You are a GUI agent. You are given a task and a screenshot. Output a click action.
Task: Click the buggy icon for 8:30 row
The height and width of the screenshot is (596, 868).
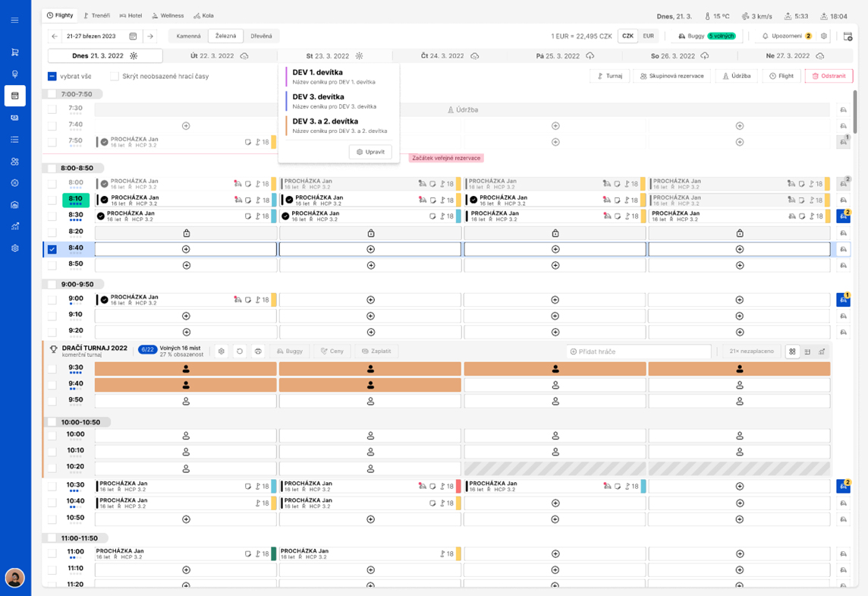(x=843, y=216)
